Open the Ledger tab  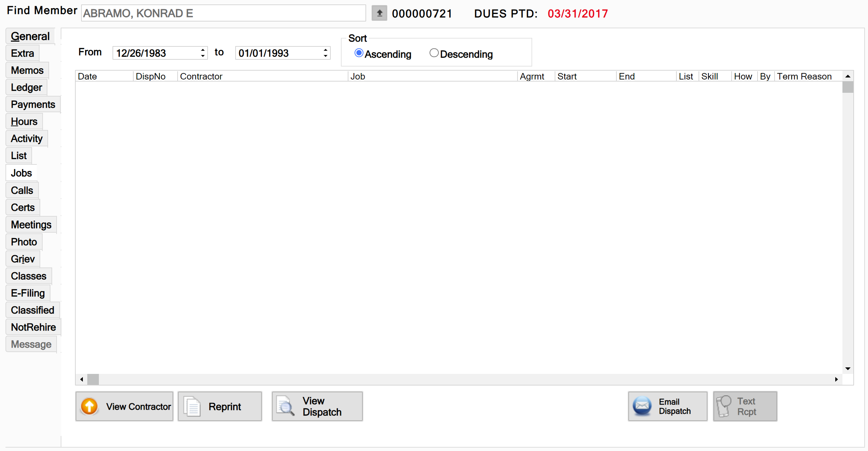26,87
